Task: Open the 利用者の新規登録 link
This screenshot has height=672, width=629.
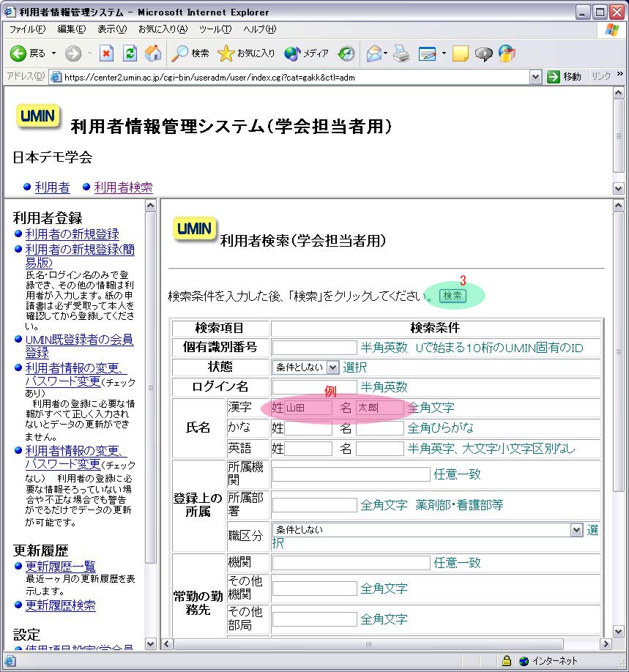Action: [72, 234]
